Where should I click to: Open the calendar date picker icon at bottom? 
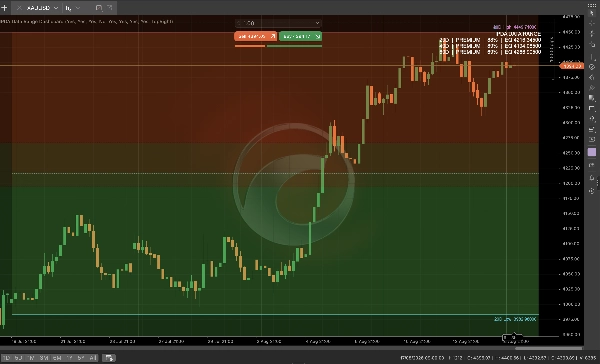pos(109,358)
